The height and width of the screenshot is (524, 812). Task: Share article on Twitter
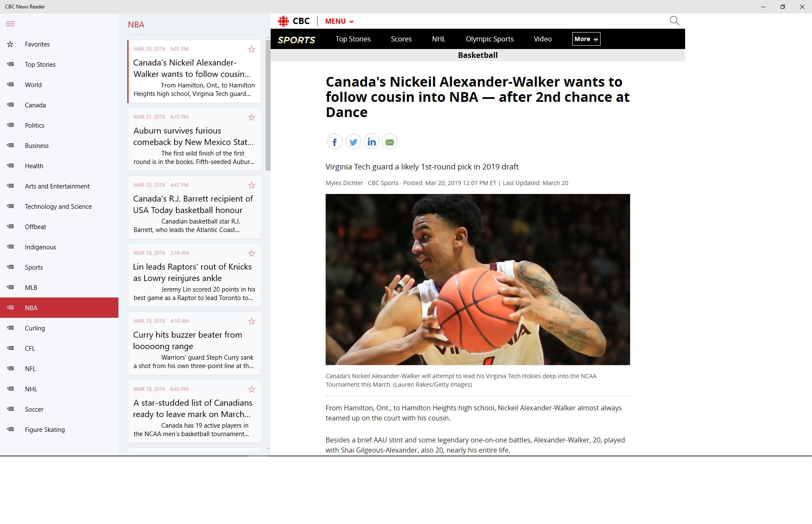353,142
